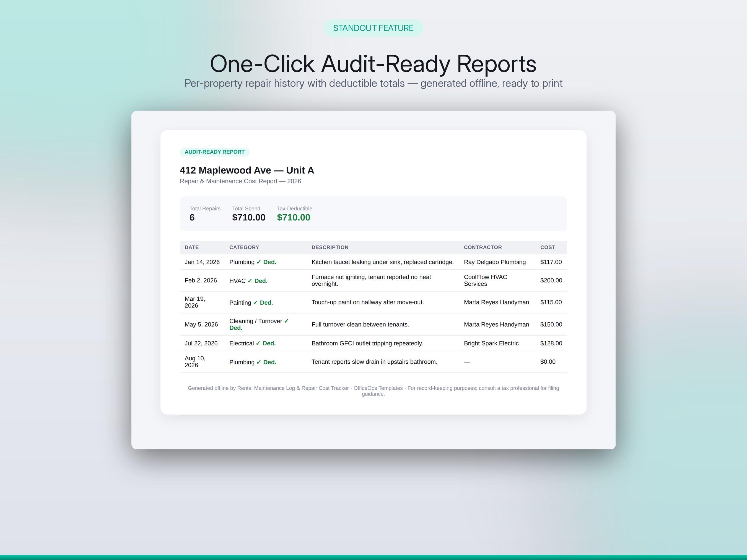This screenshot has height=560, width=747.
Task: Click the DESCRIPTION column header
Action: pos(330,248)
